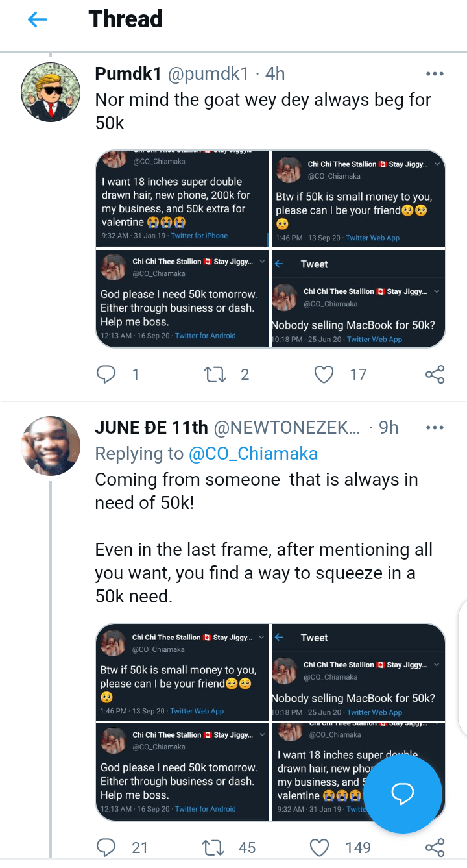
Task: Share JUNE ĐE 11th's tweet
Action: tap(435, 847)
